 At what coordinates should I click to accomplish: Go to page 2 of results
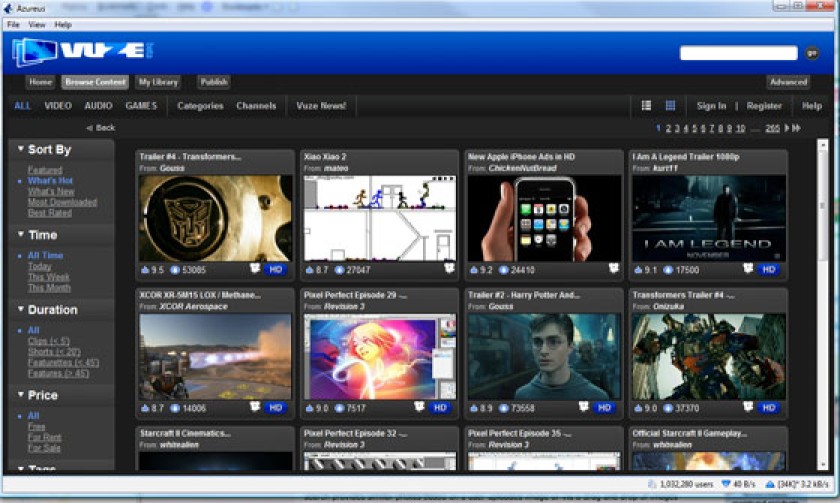point(668,129)
